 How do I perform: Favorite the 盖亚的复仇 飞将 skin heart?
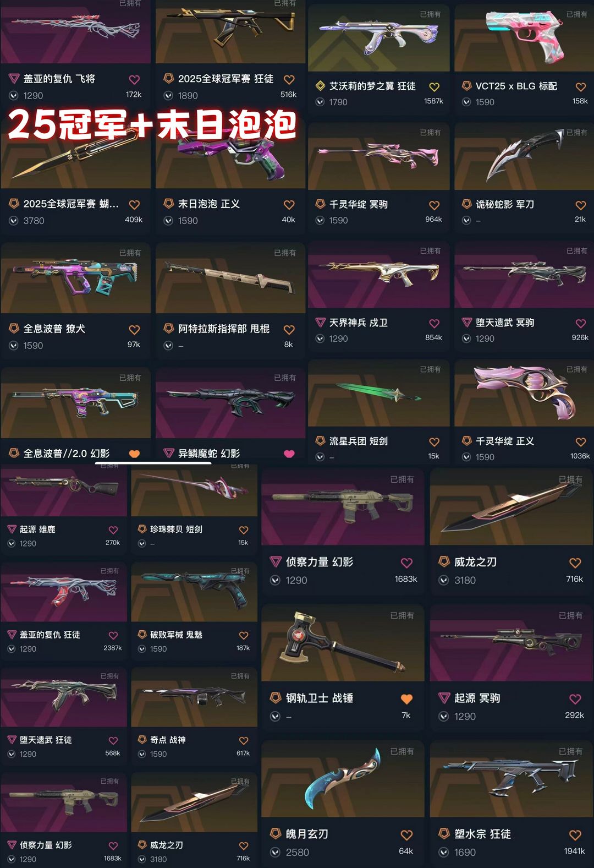(134, 80)
